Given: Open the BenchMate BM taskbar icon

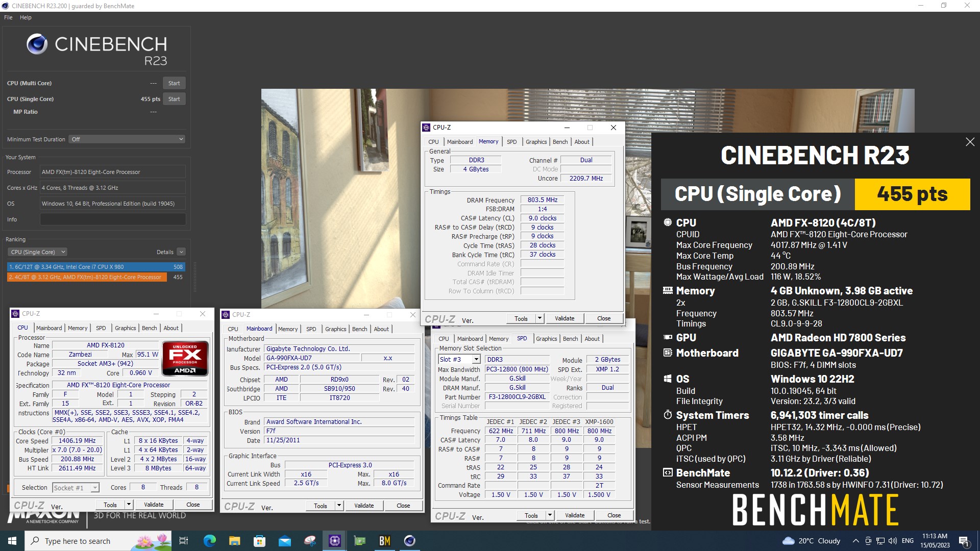Looking at the screenshot, I should tap(385, 541).
